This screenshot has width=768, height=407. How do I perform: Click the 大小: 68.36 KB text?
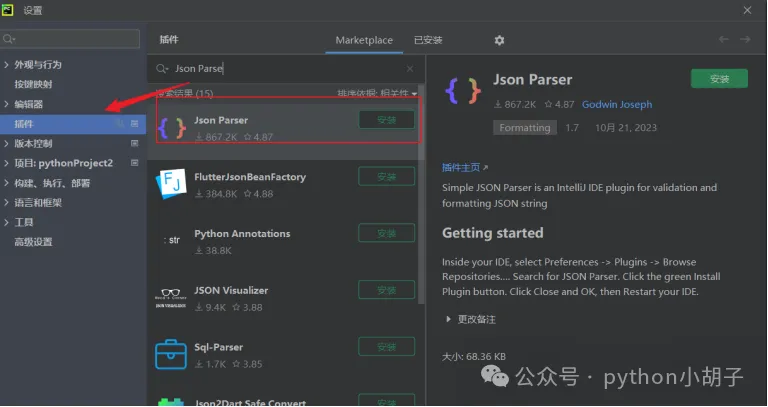(x=474, y=357)
